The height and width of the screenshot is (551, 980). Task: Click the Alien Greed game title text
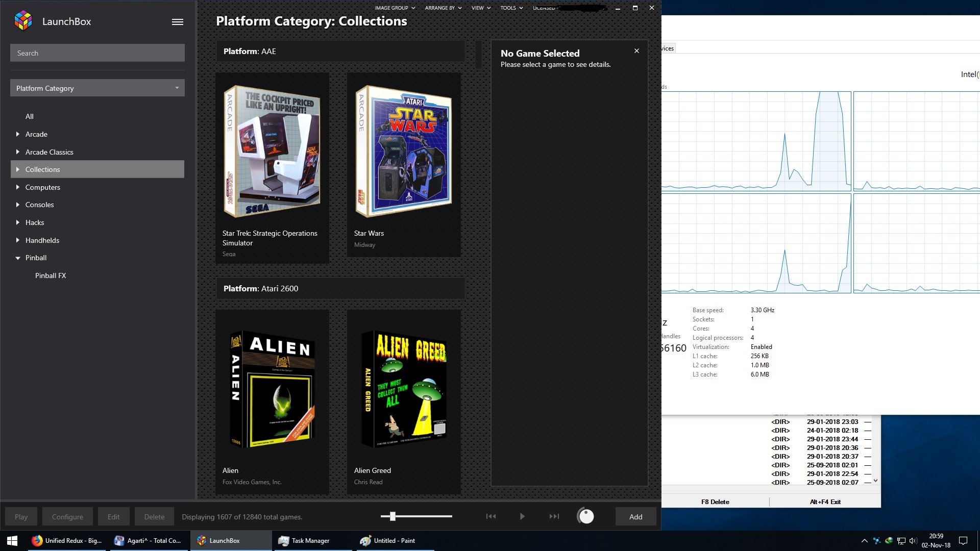[x=372, y=470]
